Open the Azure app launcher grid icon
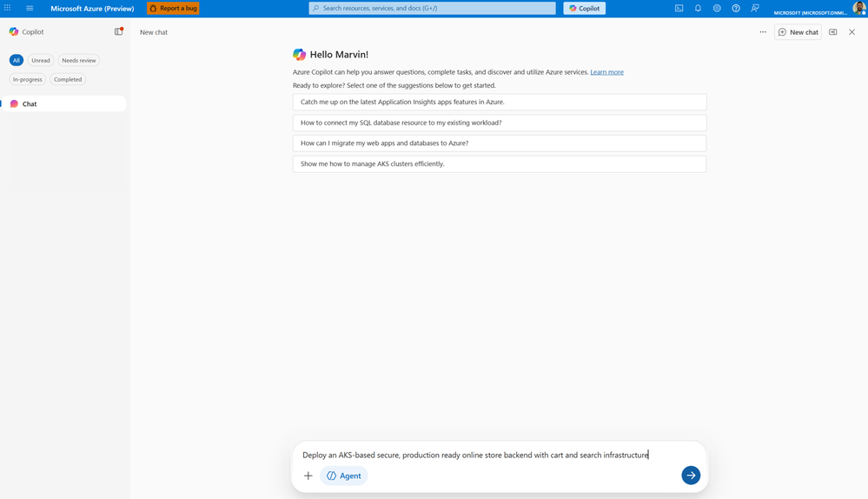 7,8
